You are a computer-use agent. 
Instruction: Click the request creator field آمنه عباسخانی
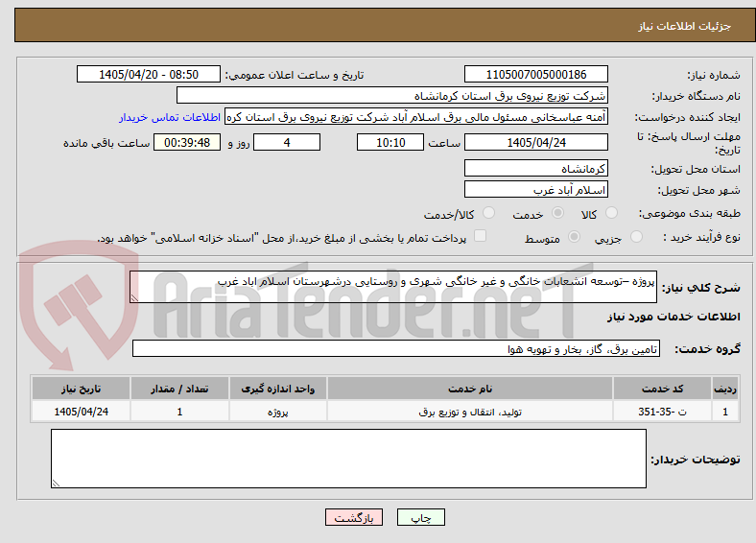(416, 117)
